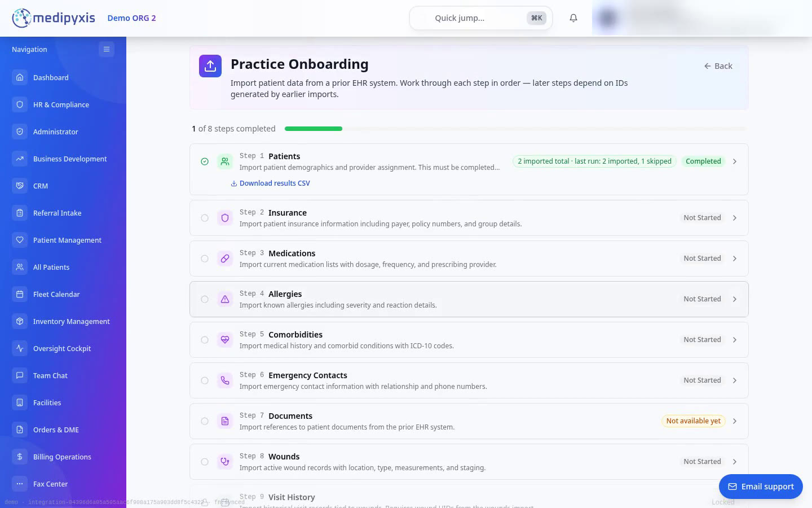Click Billing Operations dollar icon
The width and height of the screenshot is (812, 508).
coord(20,457)
